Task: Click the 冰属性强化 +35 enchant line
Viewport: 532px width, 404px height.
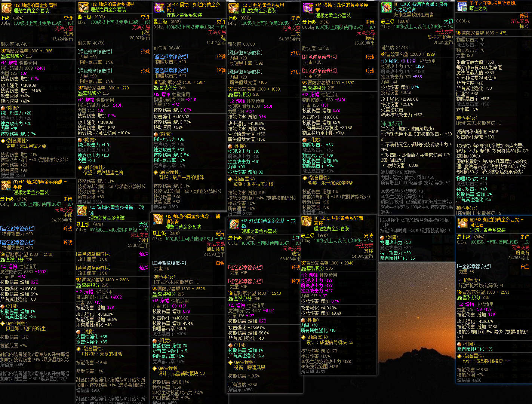Action: [92, 342]
